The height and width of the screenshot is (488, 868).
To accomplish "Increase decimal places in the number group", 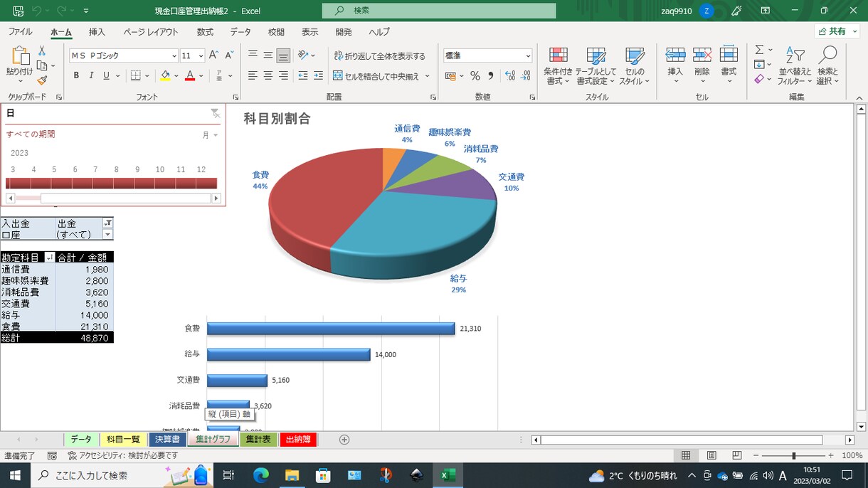I will tap(509, 76).
